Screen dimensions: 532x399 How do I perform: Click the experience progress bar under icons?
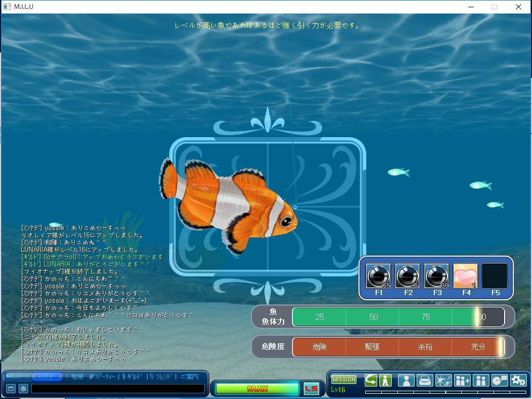pos(446,392)
